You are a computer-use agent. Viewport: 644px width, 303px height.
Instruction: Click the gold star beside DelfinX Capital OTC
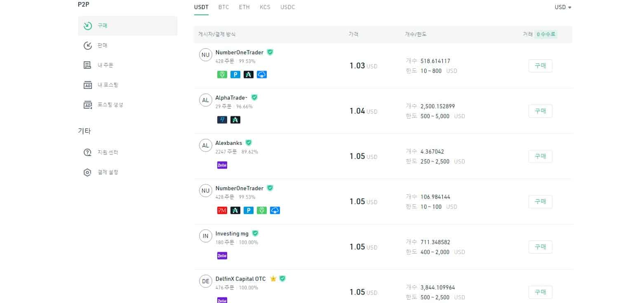pos(273,279)
